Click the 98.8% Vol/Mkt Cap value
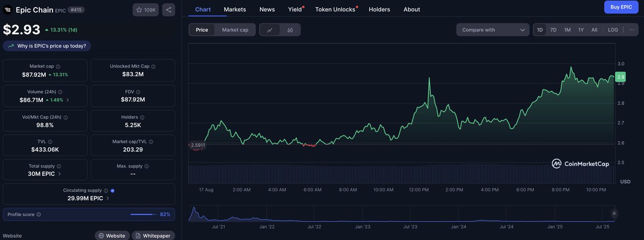The image size is (644, 240). point(45,125)
